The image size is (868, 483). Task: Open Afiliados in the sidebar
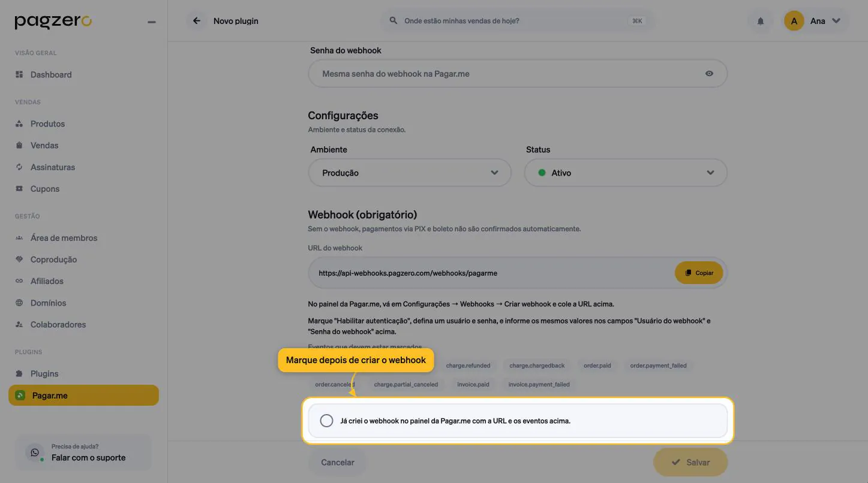(x=83, y=281)
